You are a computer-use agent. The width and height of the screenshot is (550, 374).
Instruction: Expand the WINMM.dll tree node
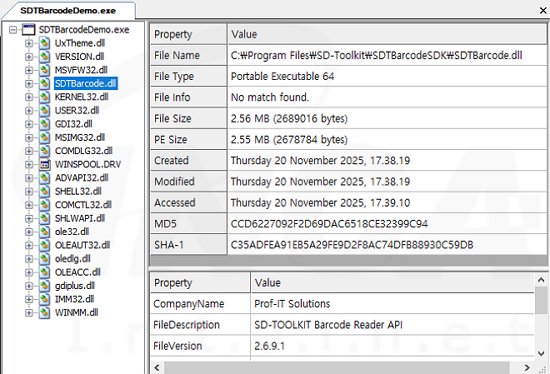[29, 313]
